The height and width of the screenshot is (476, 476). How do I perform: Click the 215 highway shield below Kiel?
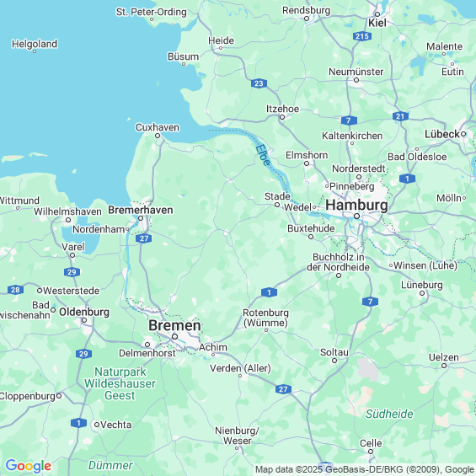click(x=362, y=36)
